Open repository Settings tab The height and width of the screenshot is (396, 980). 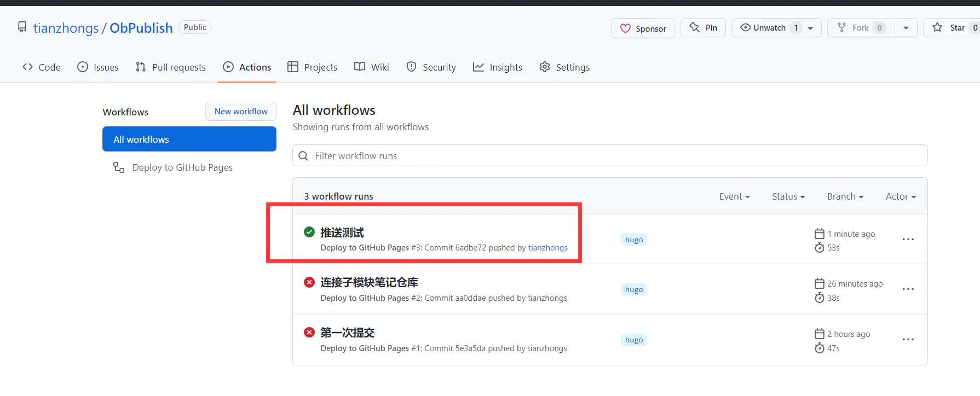564,67
